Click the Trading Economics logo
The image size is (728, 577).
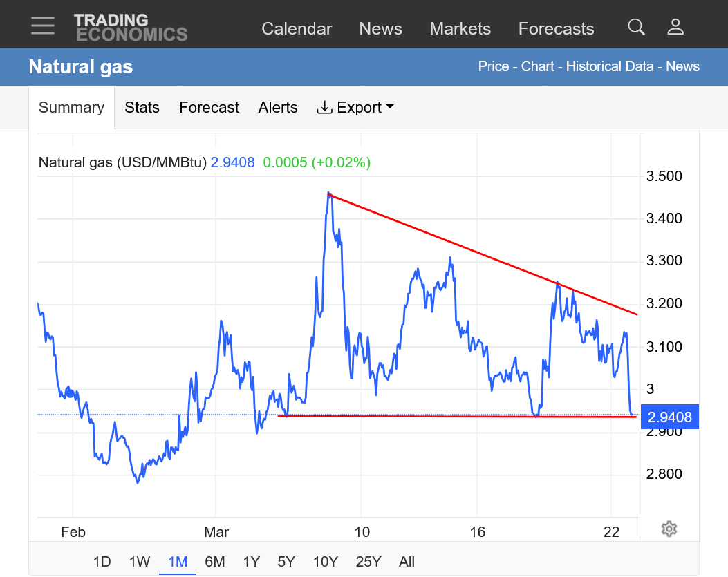pos(131,28)
